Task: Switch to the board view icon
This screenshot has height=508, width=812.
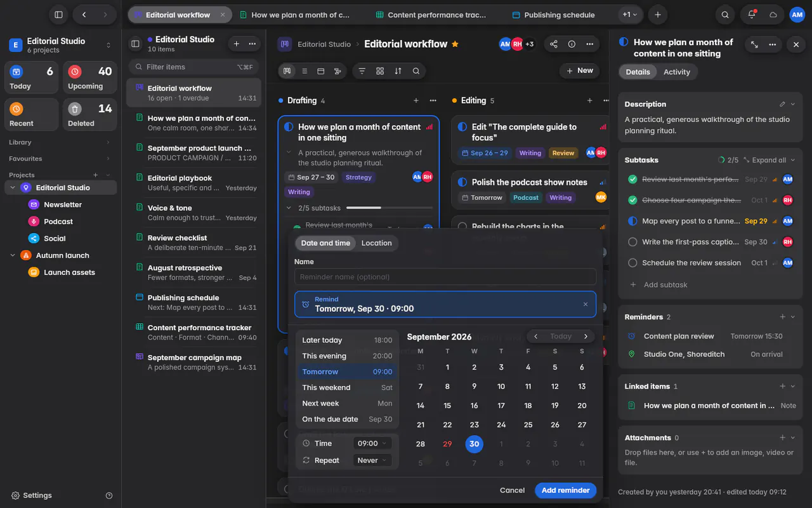Action: click(x=287, y=71)
